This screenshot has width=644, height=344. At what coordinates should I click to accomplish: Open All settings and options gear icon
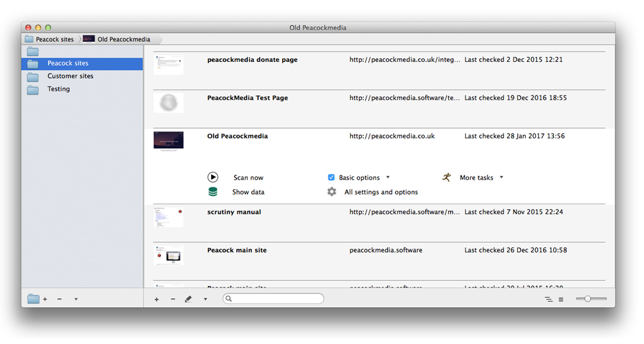[x=332, y=192]
